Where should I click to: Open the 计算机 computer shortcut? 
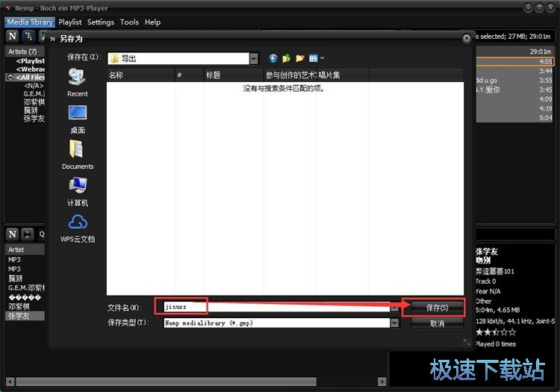[78, 192]
